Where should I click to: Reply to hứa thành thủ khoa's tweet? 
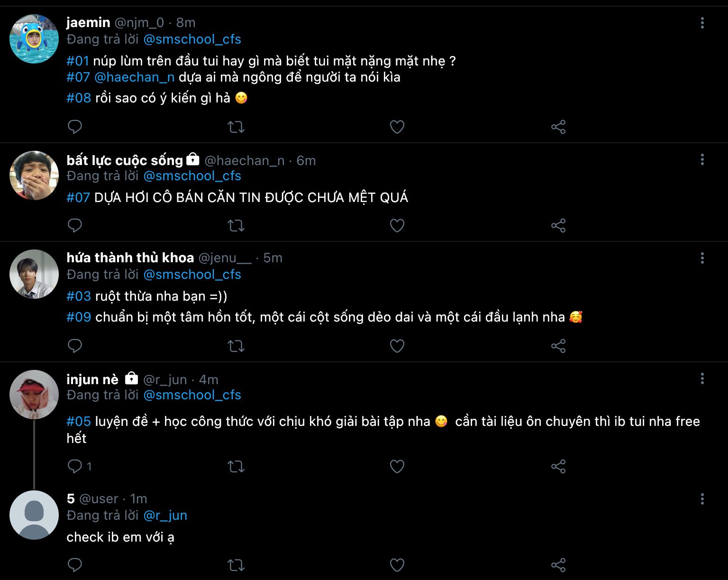coord(75,346)
